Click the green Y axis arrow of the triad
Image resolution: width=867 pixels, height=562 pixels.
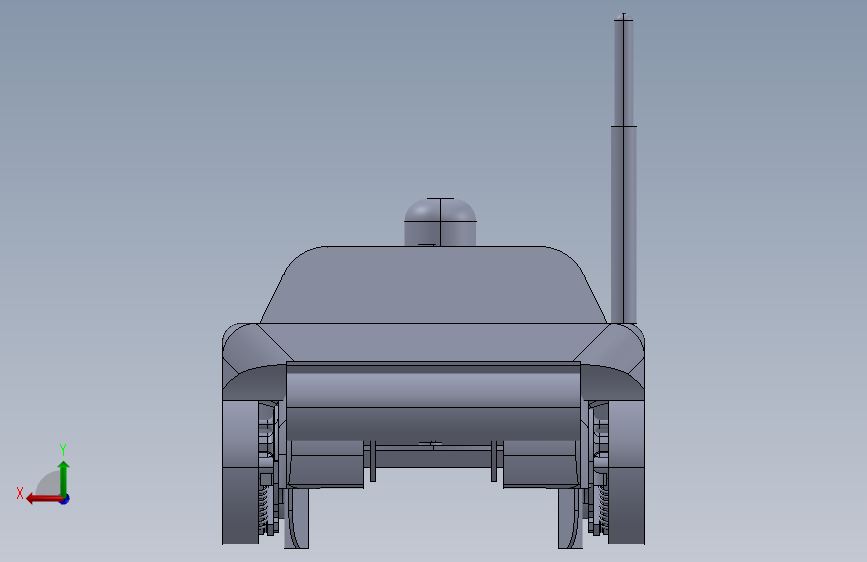pos(64,478)
